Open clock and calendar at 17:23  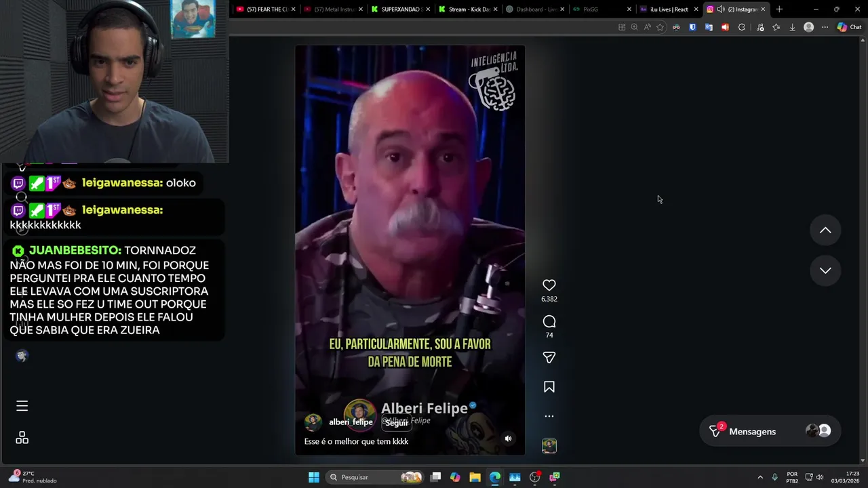pos(846,477)
